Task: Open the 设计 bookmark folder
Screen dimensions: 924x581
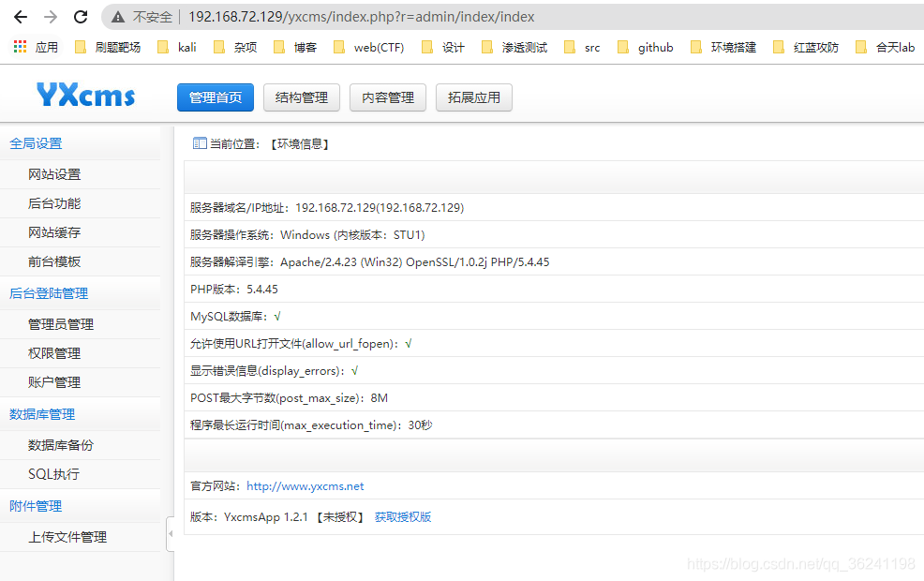Action: click(x=443, y=47)
